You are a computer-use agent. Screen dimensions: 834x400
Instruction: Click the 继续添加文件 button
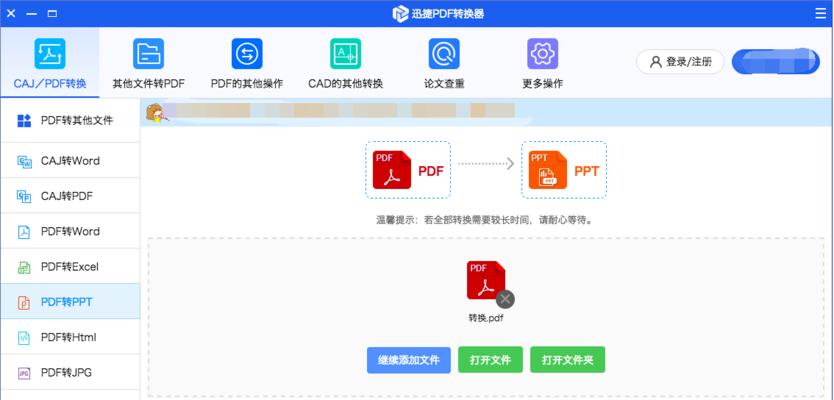tap(408, 360)
